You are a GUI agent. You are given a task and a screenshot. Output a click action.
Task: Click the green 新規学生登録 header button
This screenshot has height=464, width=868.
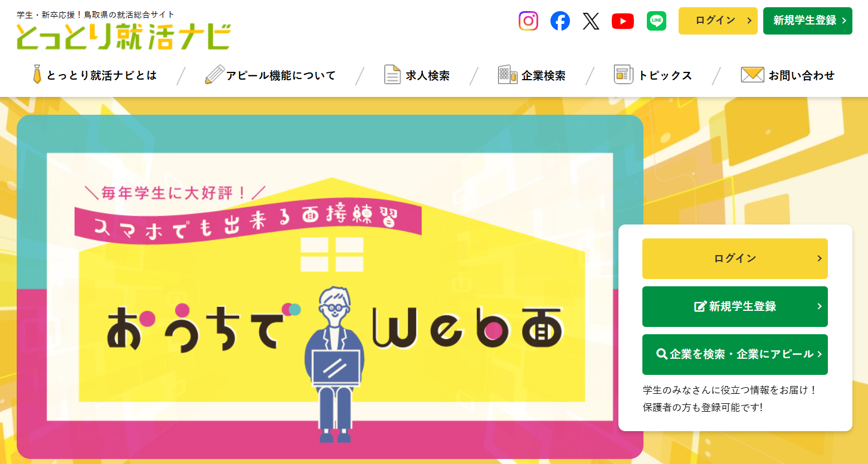tap(808, 21)
